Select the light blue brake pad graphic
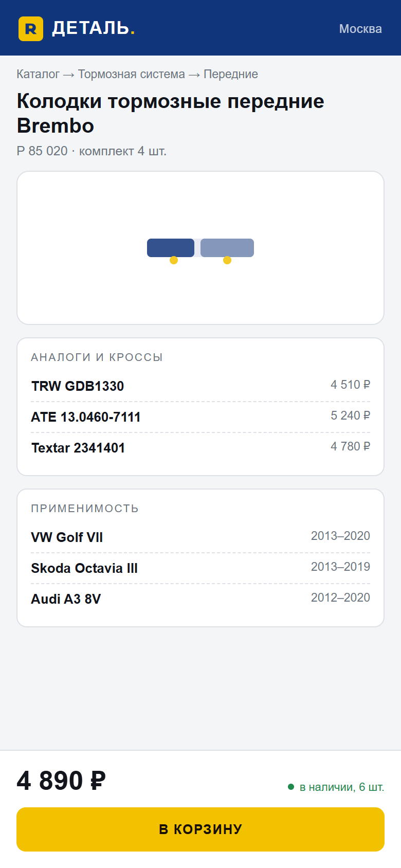Screen dimensions: 401x868 tap(227, 248)
